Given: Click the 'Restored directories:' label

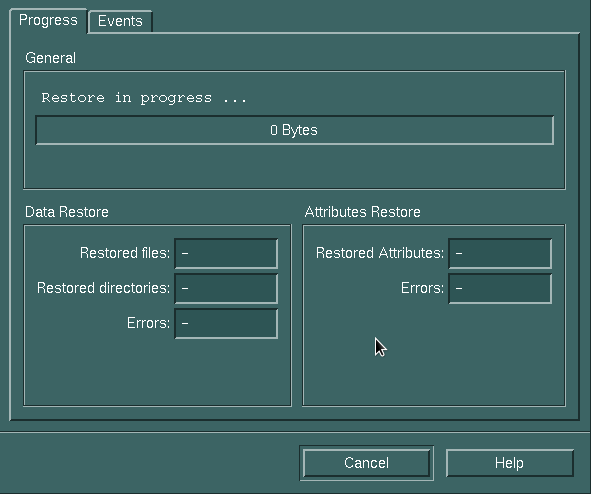Looking at the screenshot, I should (103, 288).
